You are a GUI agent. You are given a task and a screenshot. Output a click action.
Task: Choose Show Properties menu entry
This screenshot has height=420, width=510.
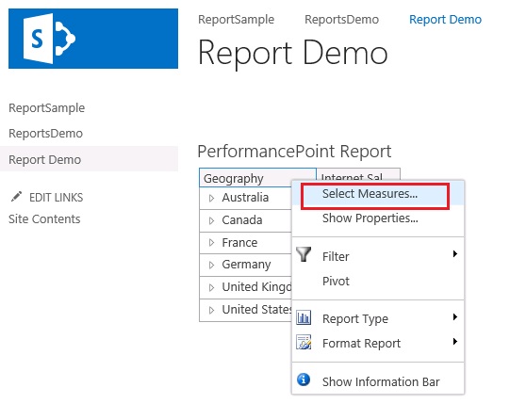[x=370, y=218]
